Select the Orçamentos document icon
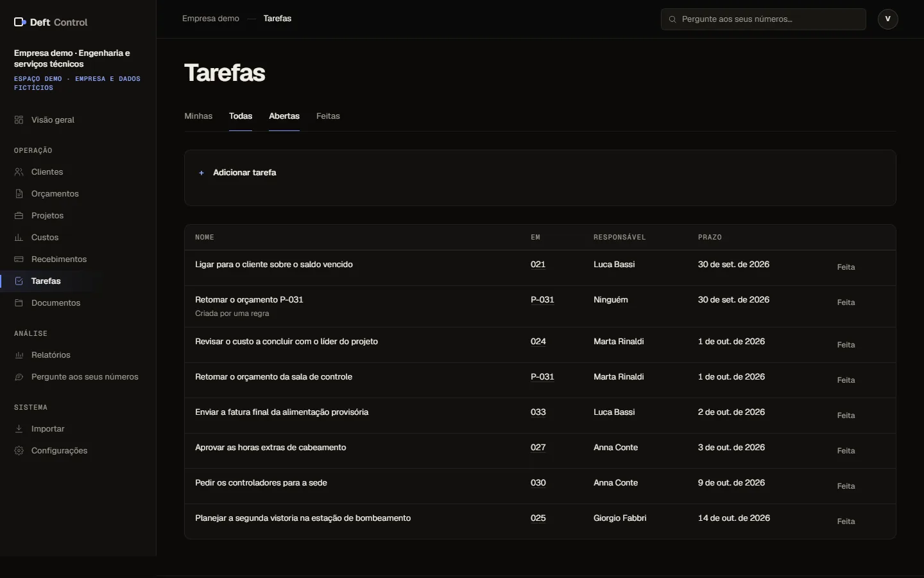 tap(19, 194)
